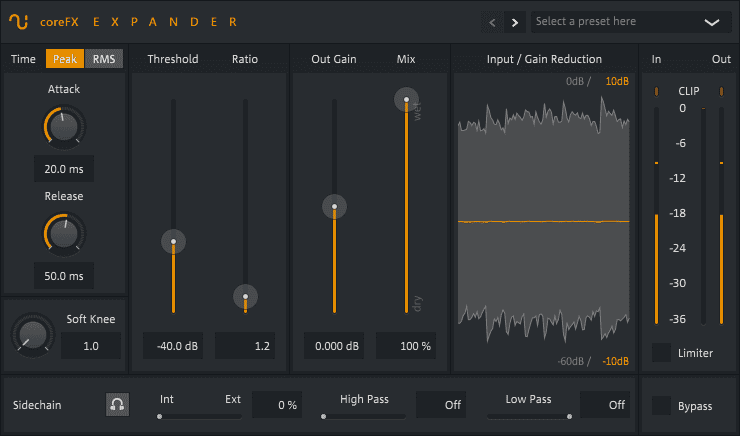This screenshot has width=740, height=436.
Task: Toggle the sidechain headphones listen icon
Action: click(117, 405)
